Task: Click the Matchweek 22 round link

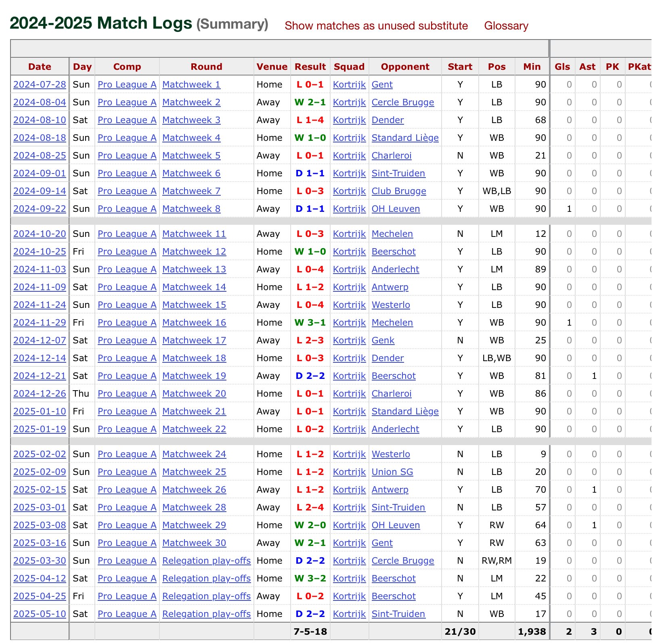Action: coord(194,429)
